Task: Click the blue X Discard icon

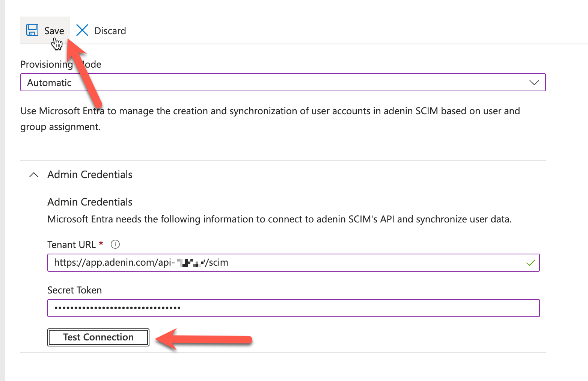Action: tap(82, 30)
